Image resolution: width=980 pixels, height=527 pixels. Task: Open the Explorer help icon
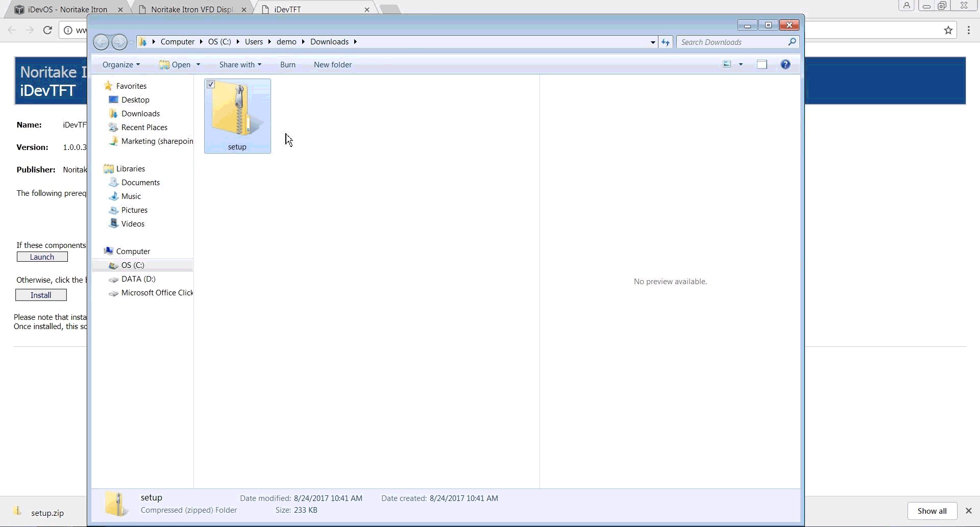pos(785,64)
